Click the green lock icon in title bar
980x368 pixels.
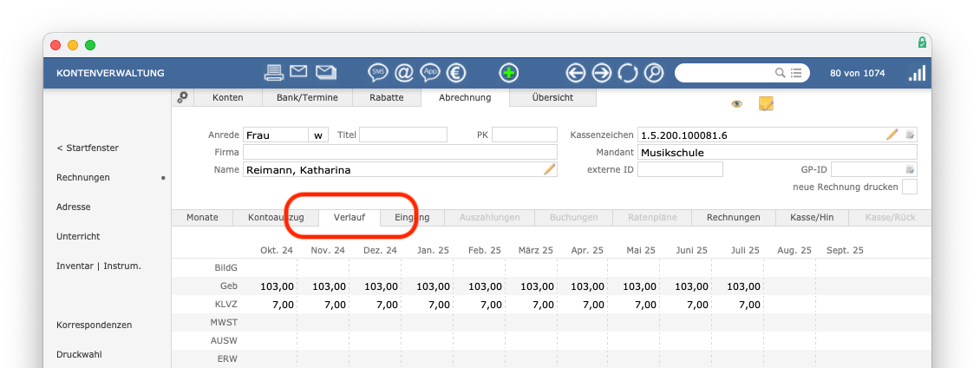point(922,43)
